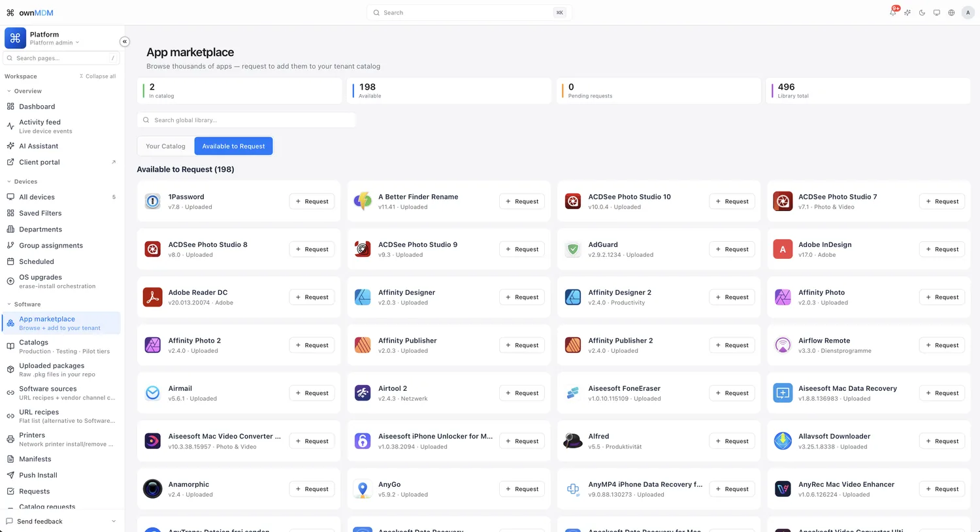Open All devices in sidebar
The height and width of the screenshot is (532, 980).
[61, 197]
